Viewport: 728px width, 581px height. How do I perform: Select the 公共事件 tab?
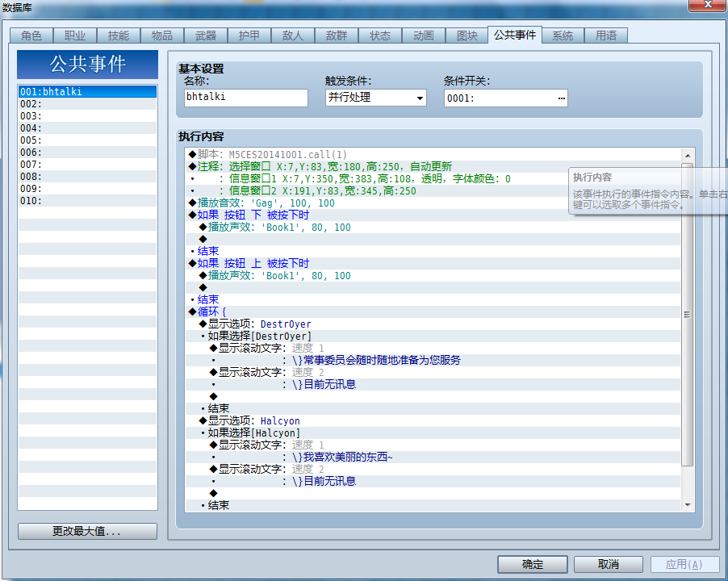515,35
